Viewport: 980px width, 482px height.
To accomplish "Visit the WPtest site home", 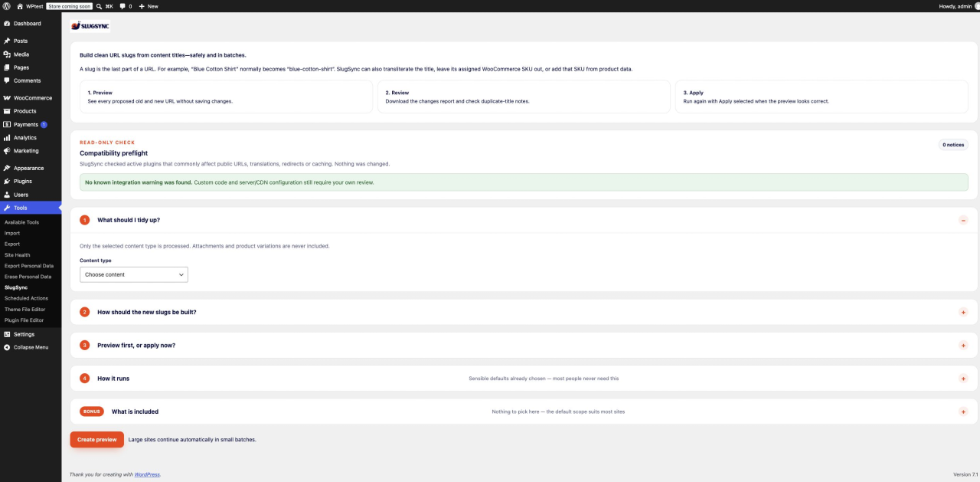I will pyautogui.click(x=31, y=5).
